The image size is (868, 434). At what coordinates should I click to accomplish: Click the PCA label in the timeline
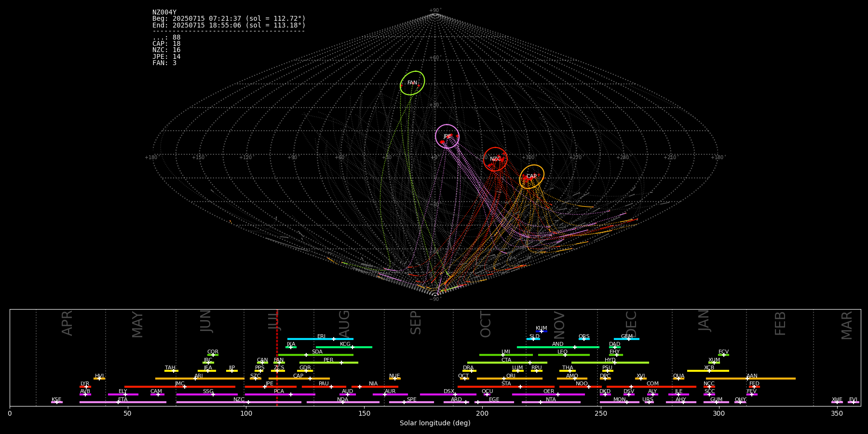(x=279, y=391)
